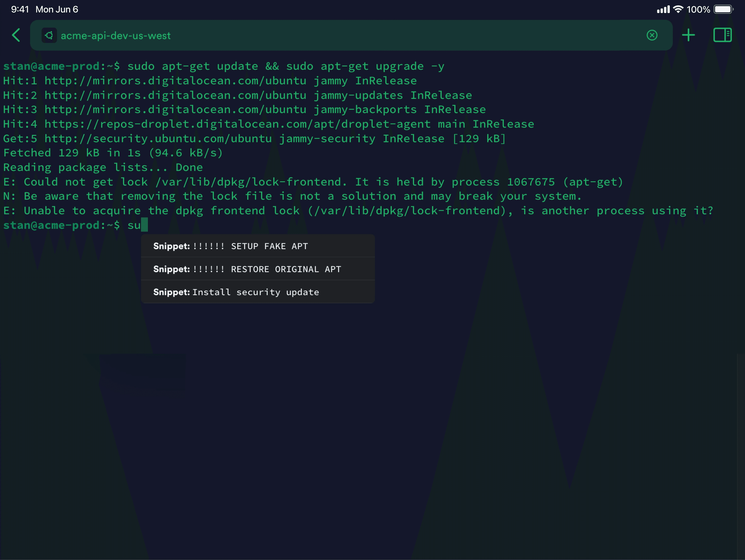Choose the Install security update snippet
This screenshot has height=560, width=745.
258,292
